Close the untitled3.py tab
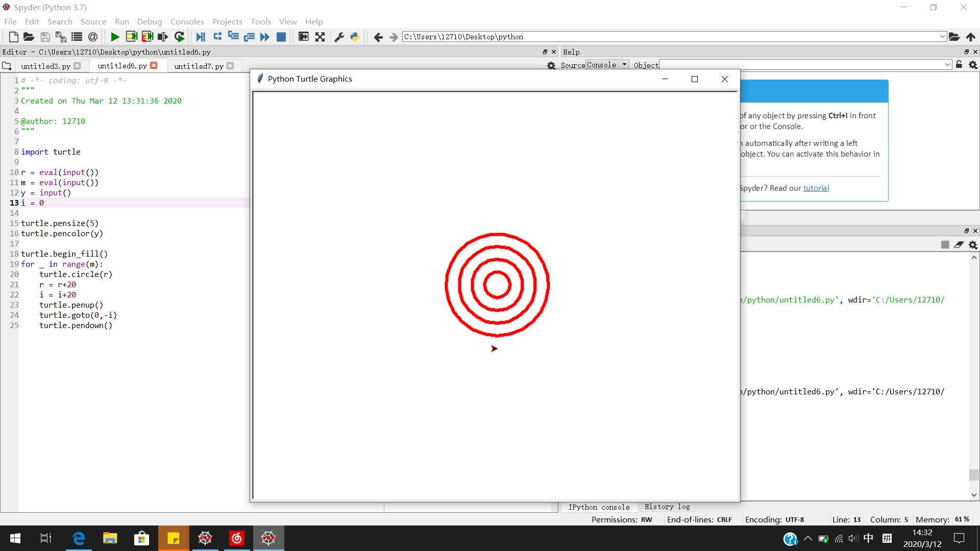 click(x=77, y=66)
